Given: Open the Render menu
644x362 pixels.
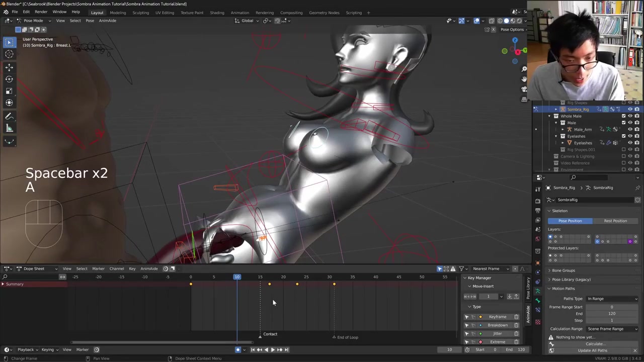Looking at the screenshot, I should pos(41,12).
